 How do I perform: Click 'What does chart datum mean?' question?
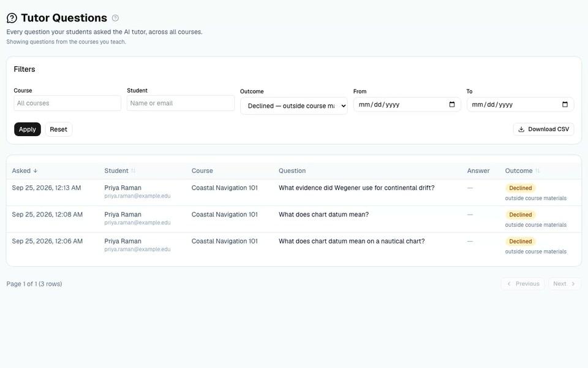[323, 215]
